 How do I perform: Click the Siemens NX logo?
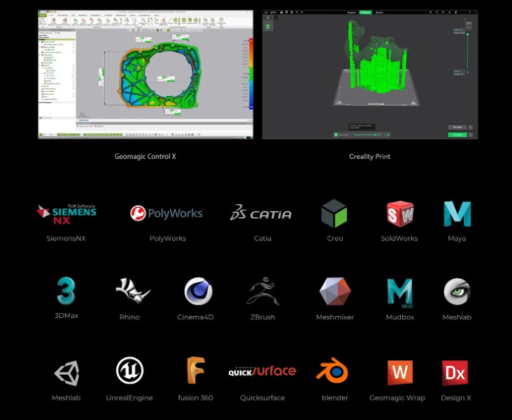tap(66, 214)
